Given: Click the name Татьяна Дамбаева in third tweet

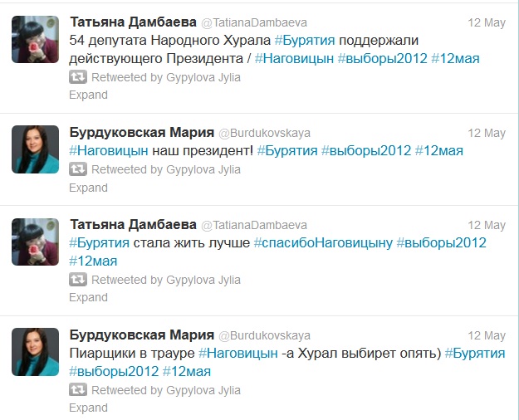Looking at the screenshot, I should (133, 225).
